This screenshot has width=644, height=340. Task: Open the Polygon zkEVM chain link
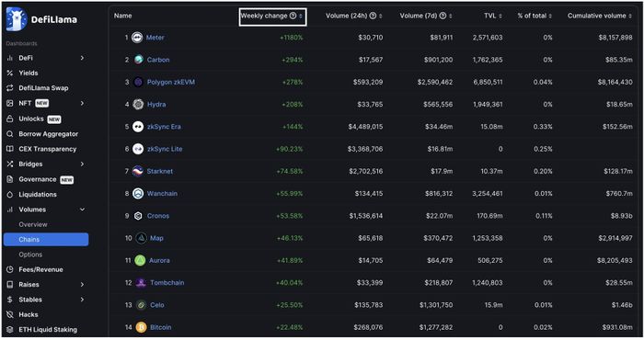point(171,82)
